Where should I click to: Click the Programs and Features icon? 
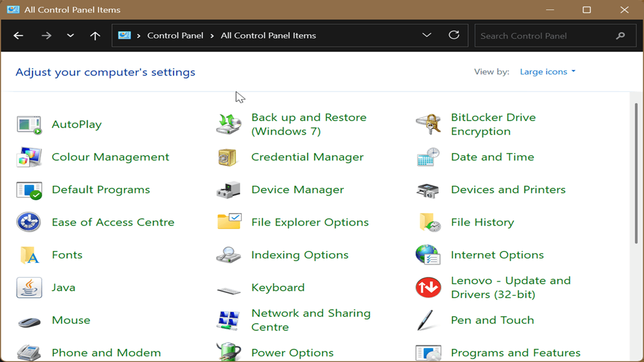[428, 353]
